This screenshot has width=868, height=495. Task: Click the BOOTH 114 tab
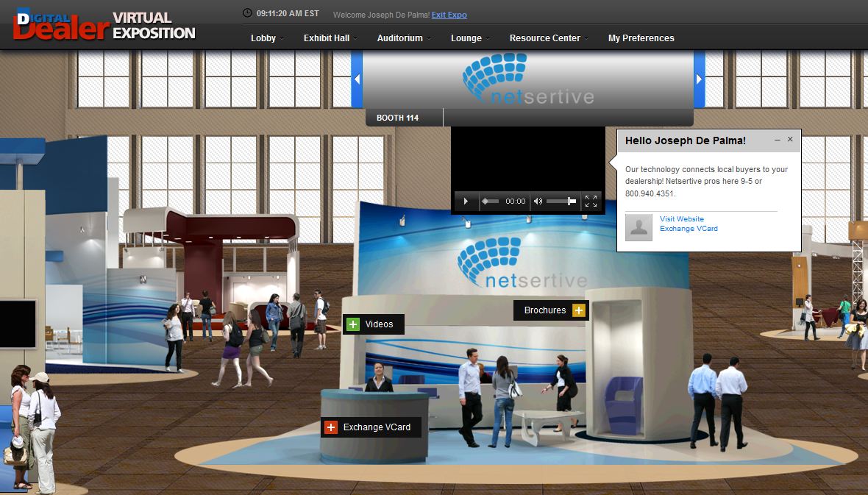(x=404, y=118)
